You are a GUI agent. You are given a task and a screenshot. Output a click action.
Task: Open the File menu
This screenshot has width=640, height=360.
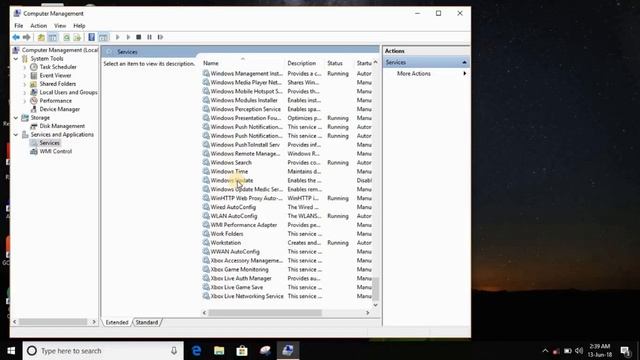coord(19,26)
